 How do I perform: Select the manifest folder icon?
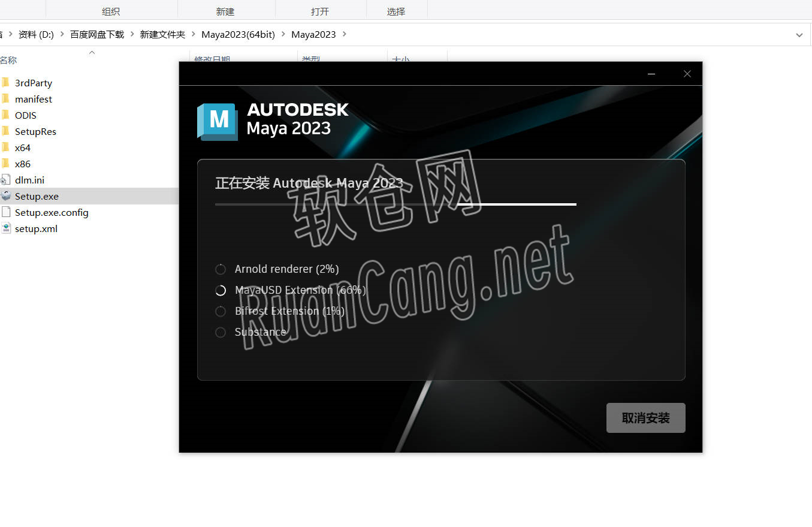[x=5, y=99]
